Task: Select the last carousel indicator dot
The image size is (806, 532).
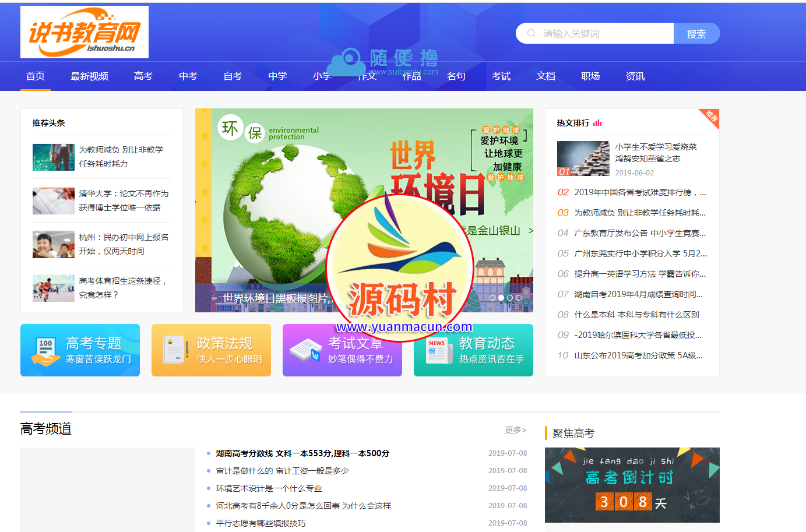Action: coord(519,298)
